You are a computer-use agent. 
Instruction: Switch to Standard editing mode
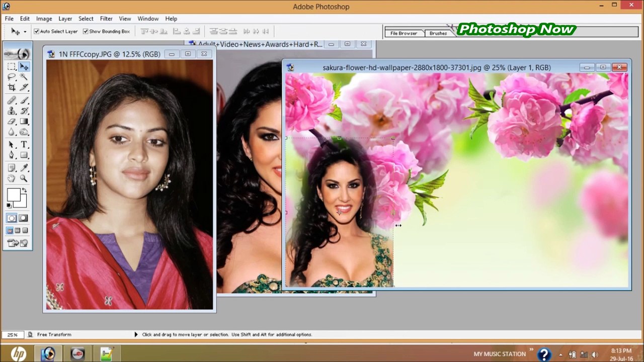(x=12, y=218)
